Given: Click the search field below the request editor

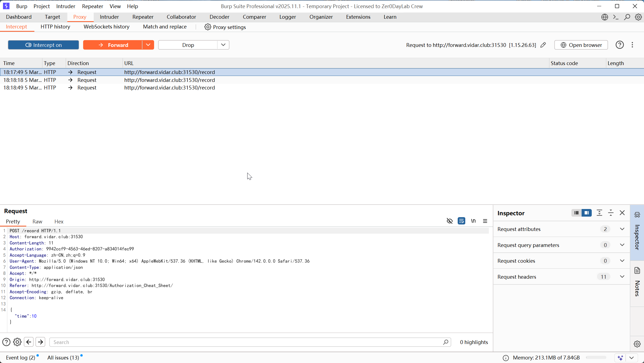Looking at the screenshot, I should pos(244,342).
